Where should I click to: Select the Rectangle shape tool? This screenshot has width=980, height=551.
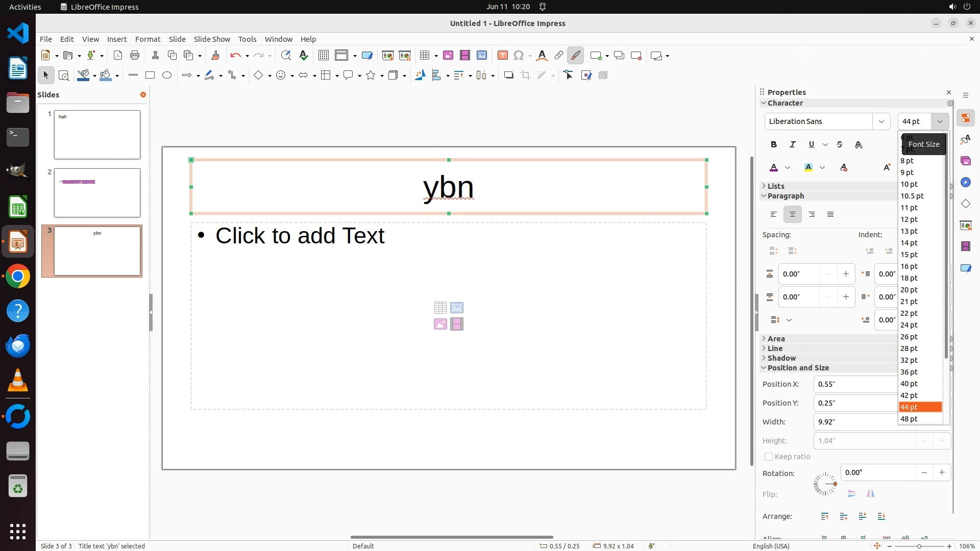coord(150,76)
